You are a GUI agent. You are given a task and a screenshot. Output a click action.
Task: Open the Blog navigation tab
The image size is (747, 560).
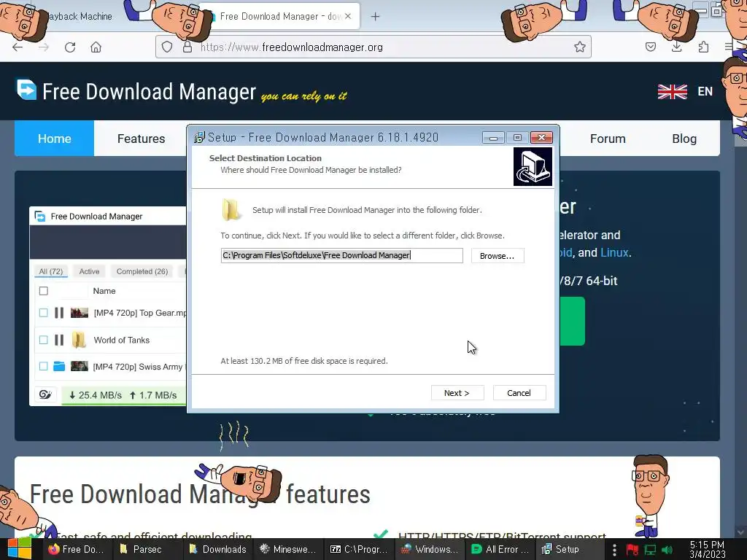pos(684,139)
